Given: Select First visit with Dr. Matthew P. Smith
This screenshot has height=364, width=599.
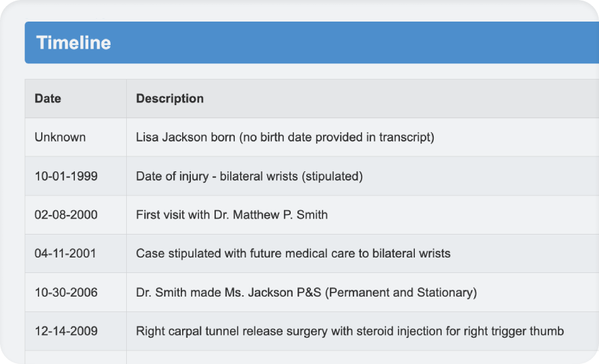Looking at the screenshot, I should point(232,215).
